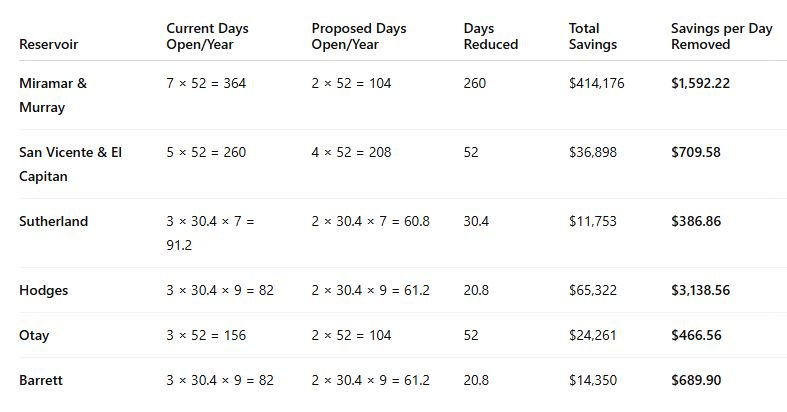Click the $1,592.22 savings per day value
This screenshot has width=787, height=412.
(x=700, y=83)
